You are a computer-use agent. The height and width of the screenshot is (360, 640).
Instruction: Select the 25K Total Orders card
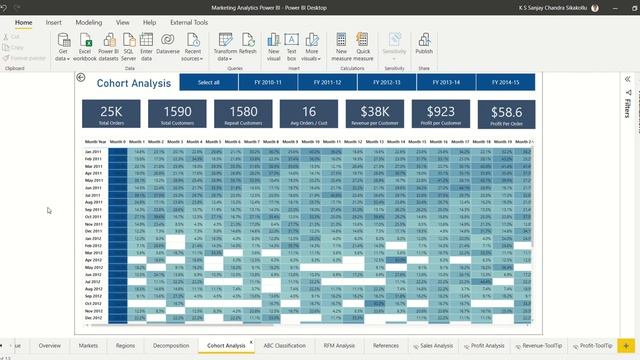pyautogui.click(x=111, y=114)
